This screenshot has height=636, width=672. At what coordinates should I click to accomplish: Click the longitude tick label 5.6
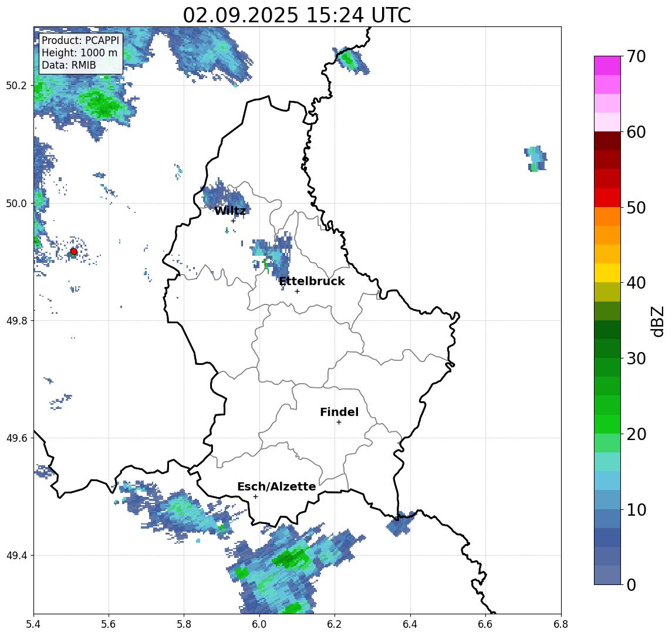tap(109, 624)
